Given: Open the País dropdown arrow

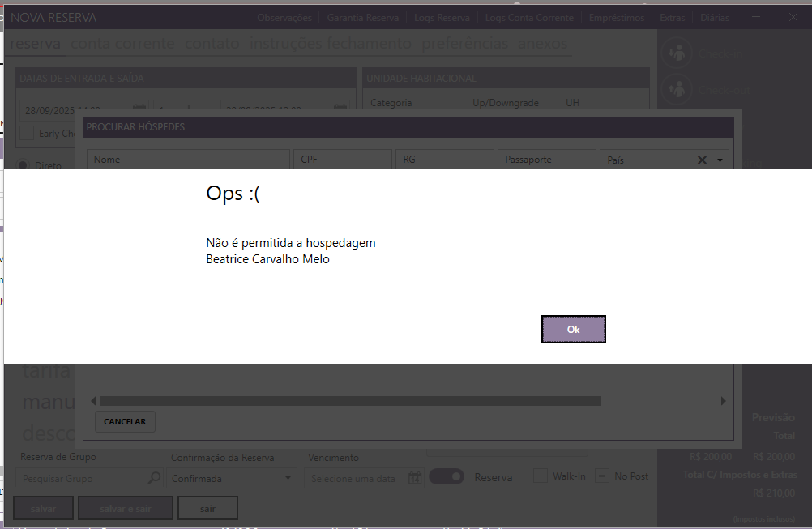Looking at the screenshot, I should tap(720, 160).
